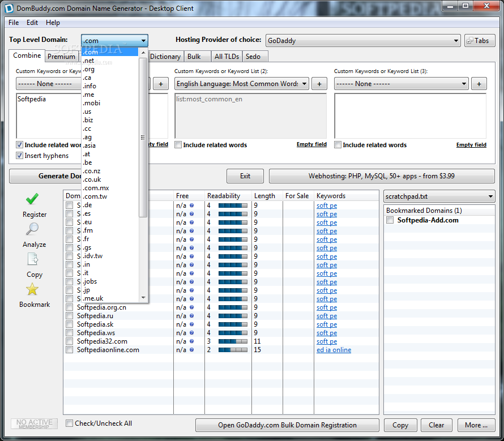Click info icon in Softpedia.ws row

coord(191,333)
